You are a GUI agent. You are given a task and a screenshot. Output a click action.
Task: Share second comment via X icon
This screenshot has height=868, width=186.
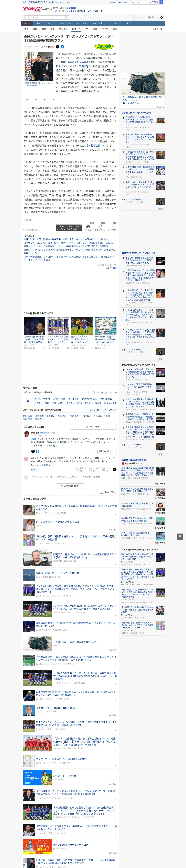tap(114, 469)
